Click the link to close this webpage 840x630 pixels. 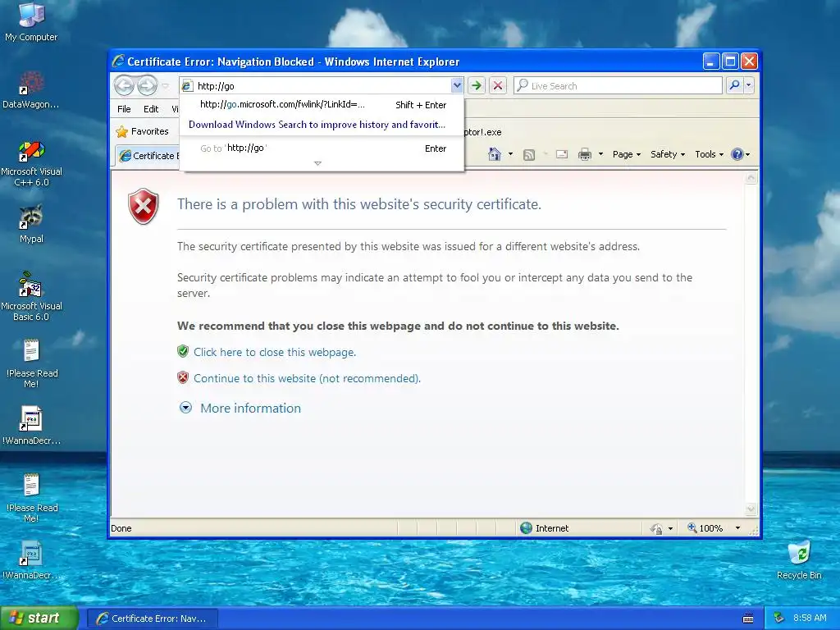275,352
